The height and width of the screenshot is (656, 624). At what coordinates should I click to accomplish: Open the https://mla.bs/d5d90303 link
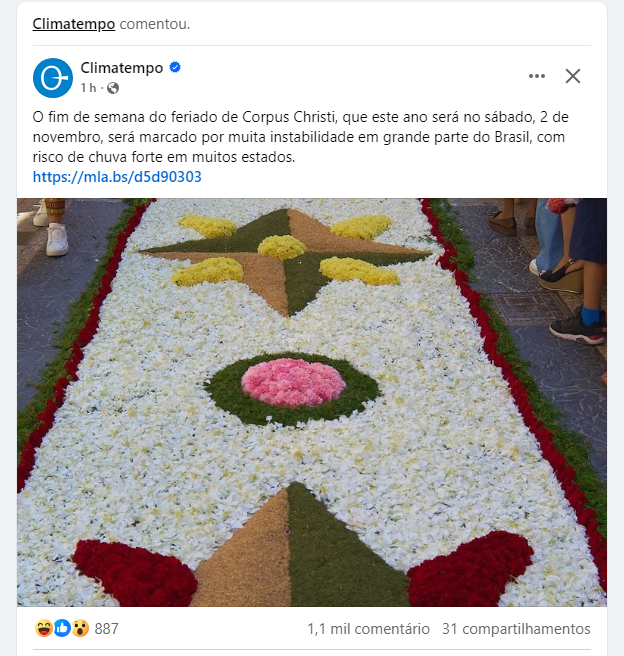click(117, 177)
